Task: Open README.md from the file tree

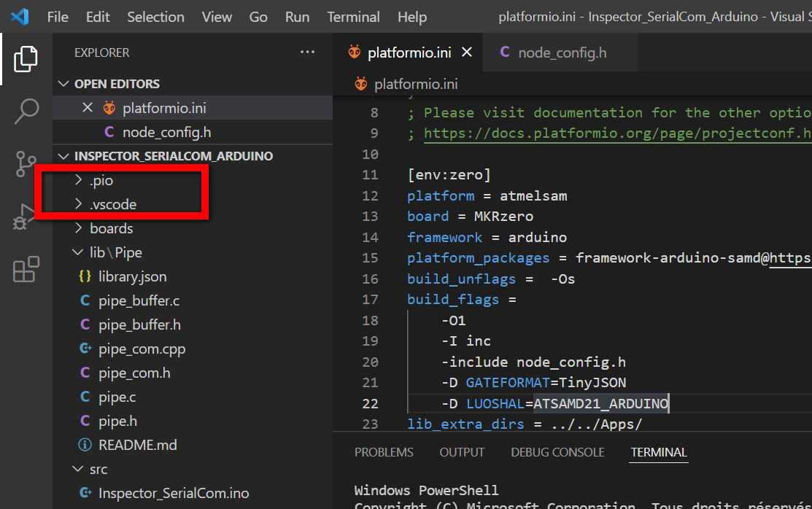Action: click(x=137, y=445)
